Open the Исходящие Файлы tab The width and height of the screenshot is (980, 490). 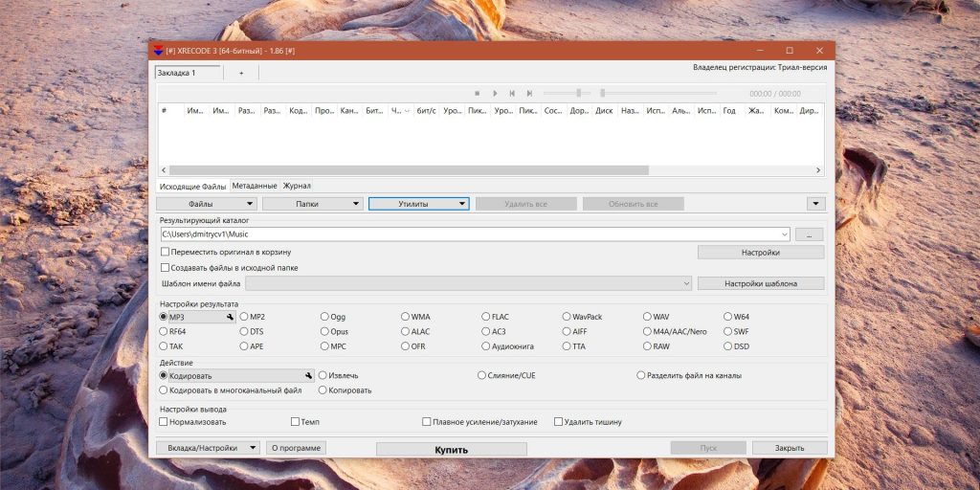pos(192,187)
